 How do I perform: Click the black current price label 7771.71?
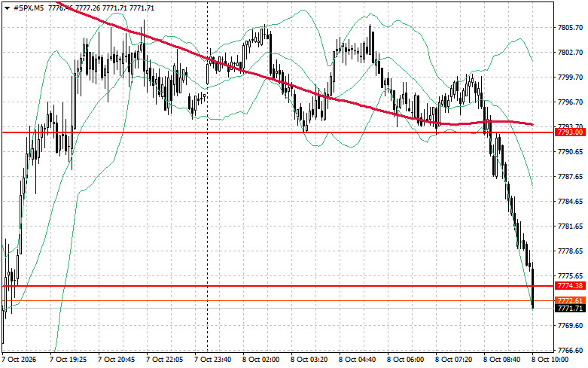click(570, 309)
